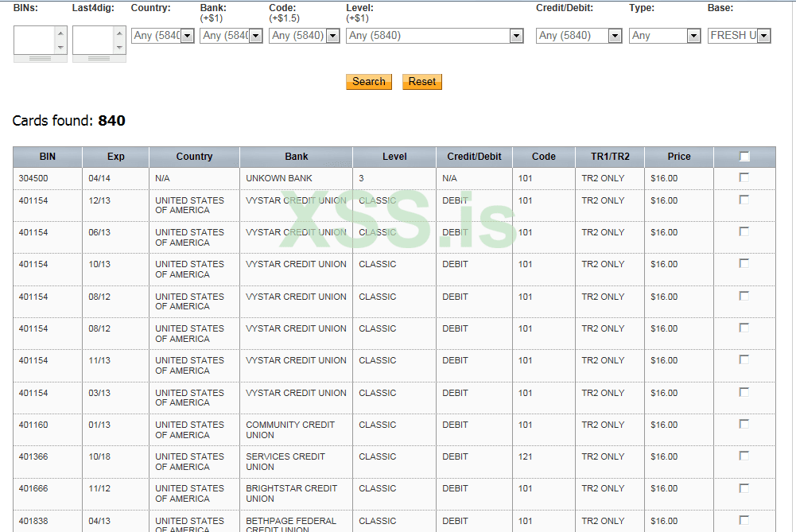Click the BINs box scroll-up arrow
Image resolution: width=796 pixels, height=532 pixels.
click(60, 33)
